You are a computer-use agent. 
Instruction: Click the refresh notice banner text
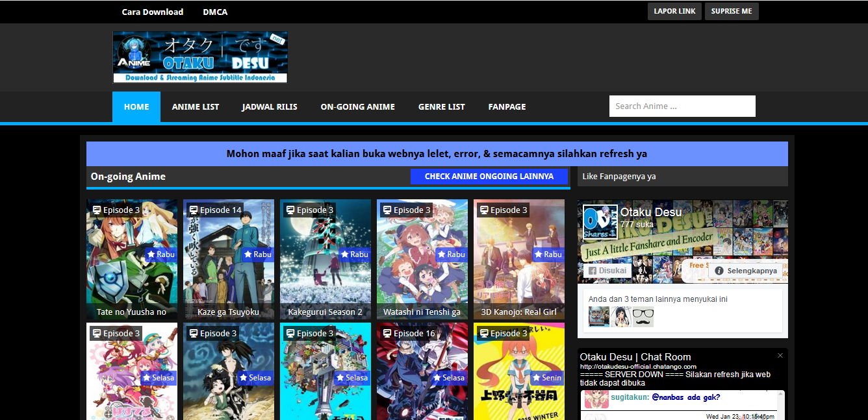click(x=437, y=154)
